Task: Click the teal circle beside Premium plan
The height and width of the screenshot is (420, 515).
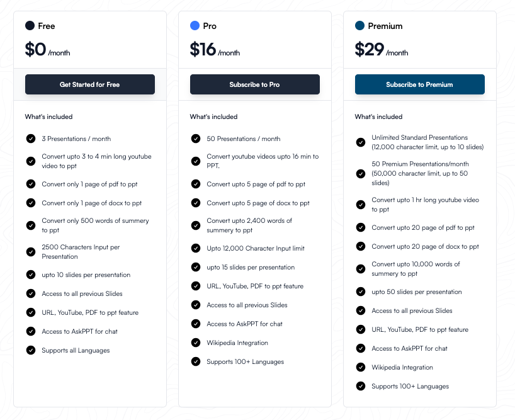Action: [x=359, y=26]
